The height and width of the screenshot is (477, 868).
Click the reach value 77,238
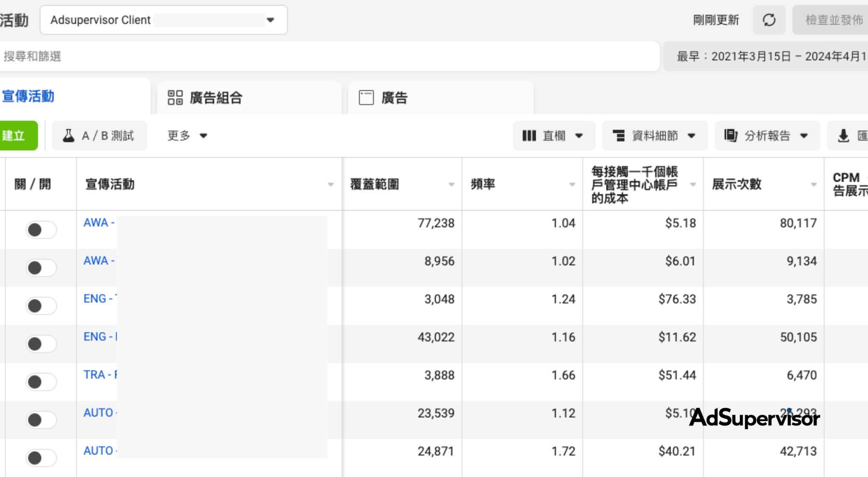436,223
